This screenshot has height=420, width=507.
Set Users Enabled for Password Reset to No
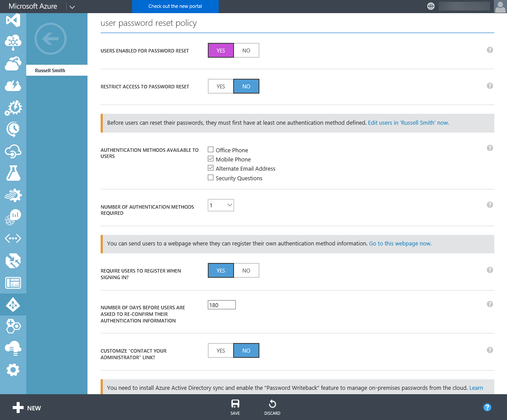246,50
